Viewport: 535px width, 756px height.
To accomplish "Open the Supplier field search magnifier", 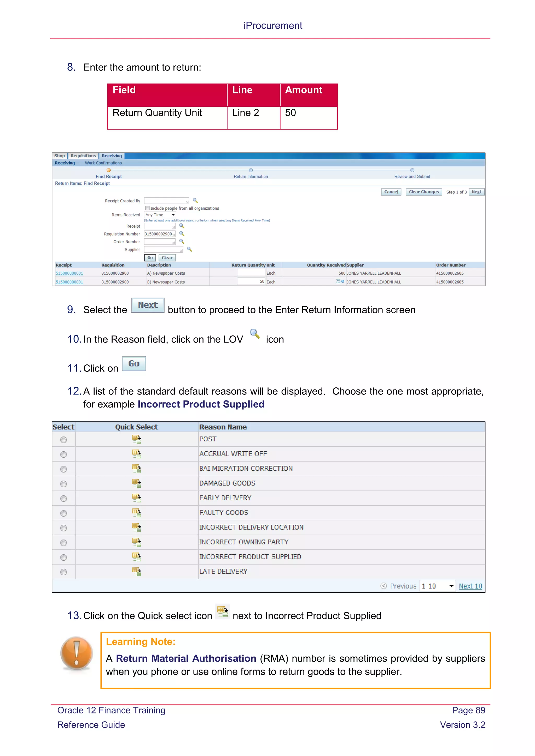I will [189, 249].
